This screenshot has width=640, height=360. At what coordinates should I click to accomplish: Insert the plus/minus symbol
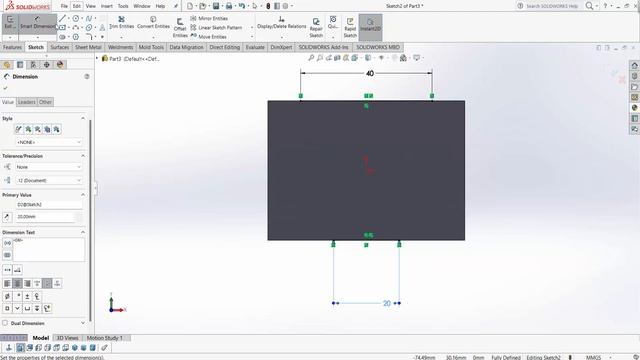27,296
